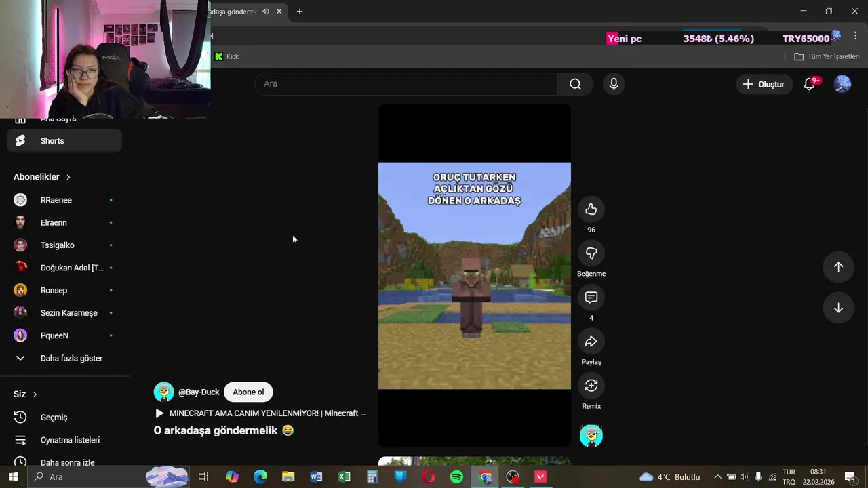Show hidden tray icons chevron
This screenshot has width=868, height=488.
pos(717,477)
